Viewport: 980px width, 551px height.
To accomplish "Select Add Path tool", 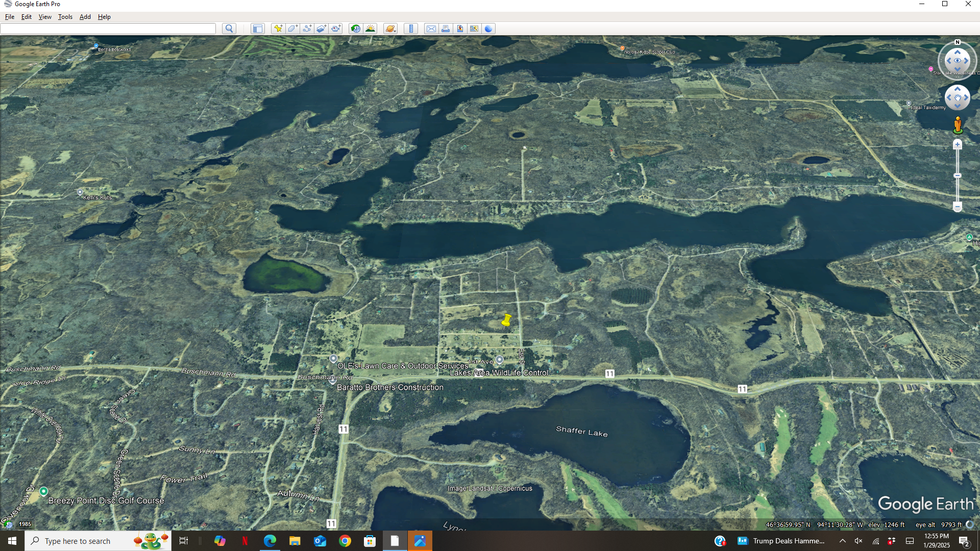I will [x=307, y=29].
